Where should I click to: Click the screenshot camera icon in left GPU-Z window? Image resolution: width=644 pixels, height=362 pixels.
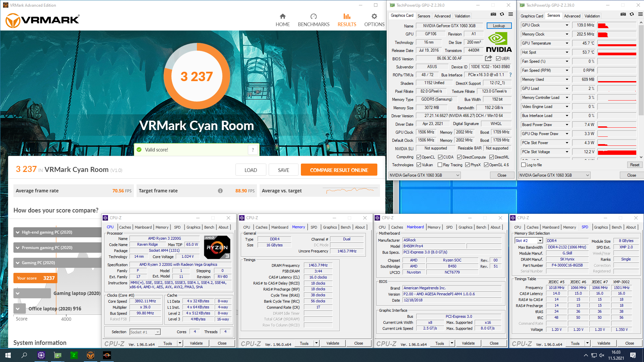pyautogui.click(x=493, y=14)
